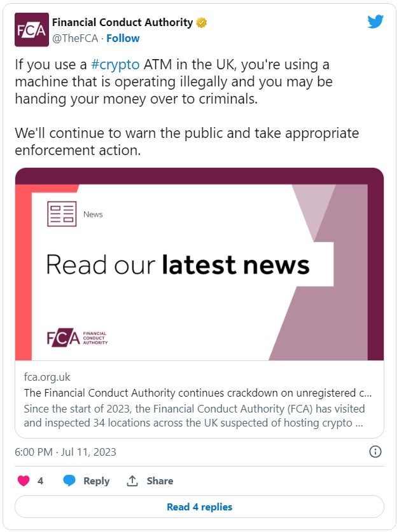This screenshot has height=532, width=399.
Task: Click the 'Reply' text label
Action: coord(97,481)
